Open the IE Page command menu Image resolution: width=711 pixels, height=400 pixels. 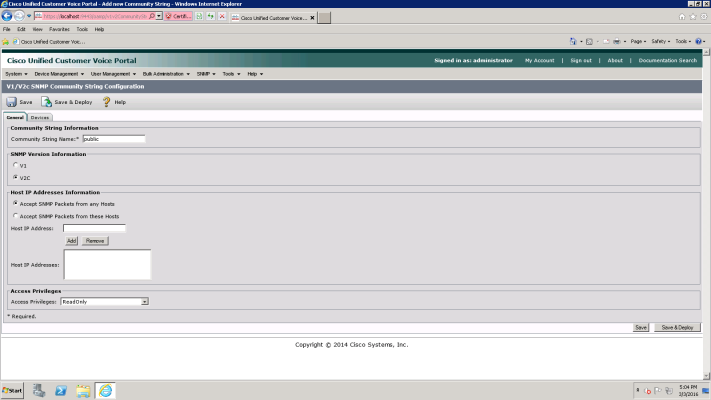click(x=638, y=41)
